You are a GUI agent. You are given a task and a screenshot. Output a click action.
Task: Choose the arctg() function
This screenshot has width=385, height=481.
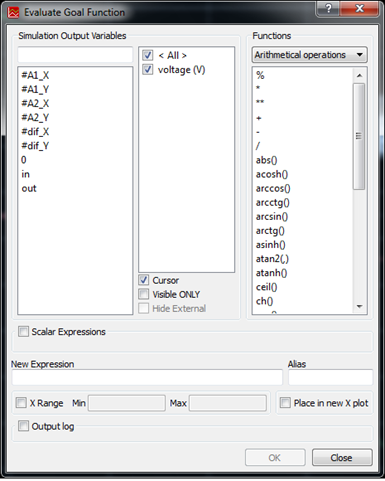pos(270,230)
